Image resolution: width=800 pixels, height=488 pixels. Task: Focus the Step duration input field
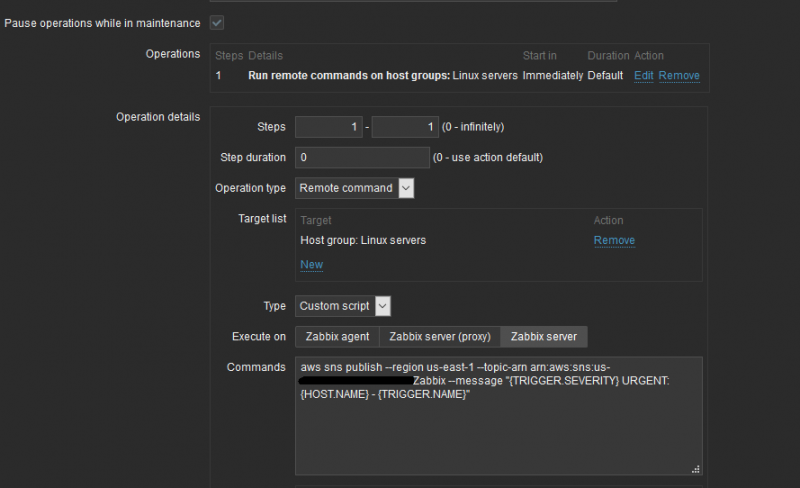pyautogui.click(x=362, y=158)
